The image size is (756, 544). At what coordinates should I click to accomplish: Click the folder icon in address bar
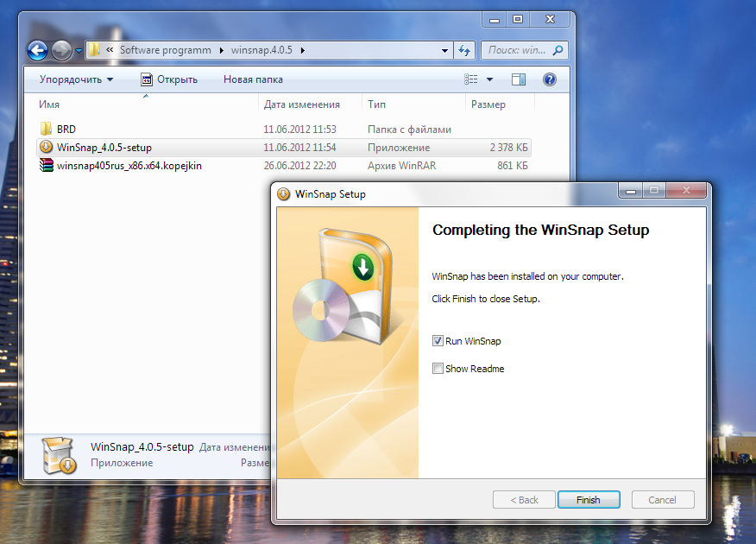coord(95,50)
